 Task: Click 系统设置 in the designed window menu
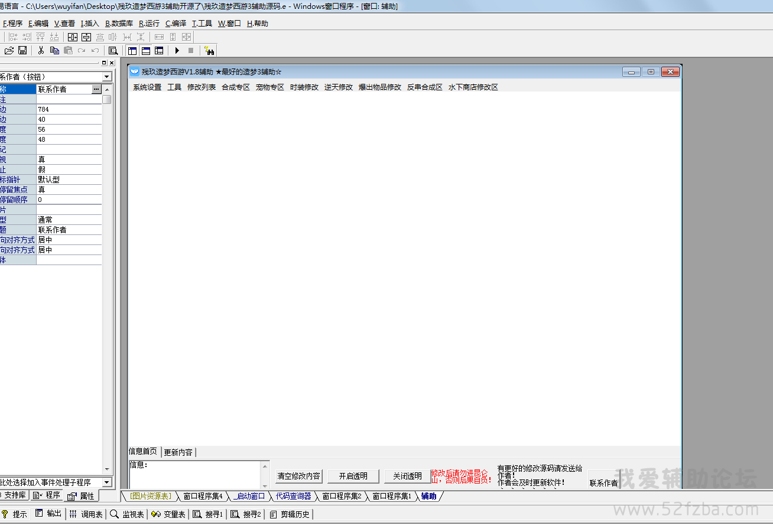click(x=147, y=87)
